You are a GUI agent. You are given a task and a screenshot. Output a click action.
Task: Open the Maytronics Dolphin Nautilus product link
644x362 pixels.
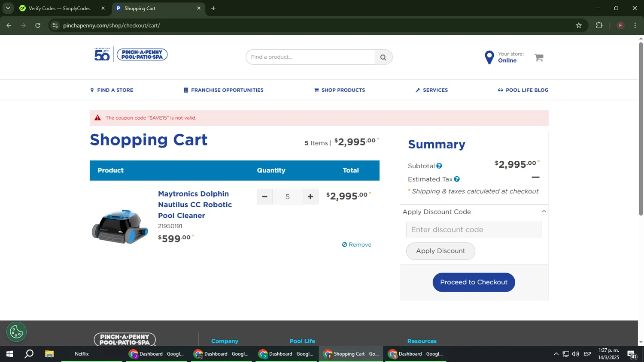point(195,205)
